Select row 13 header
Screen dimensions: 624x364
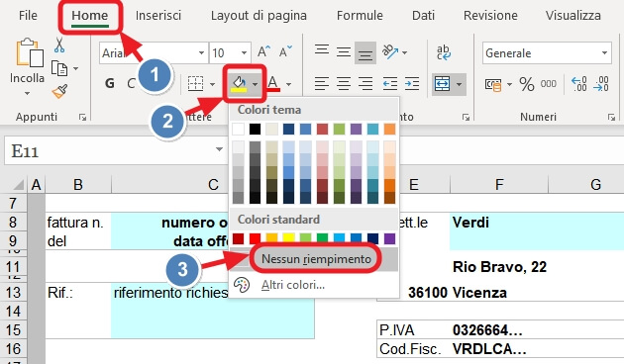(x=13, y=293)
